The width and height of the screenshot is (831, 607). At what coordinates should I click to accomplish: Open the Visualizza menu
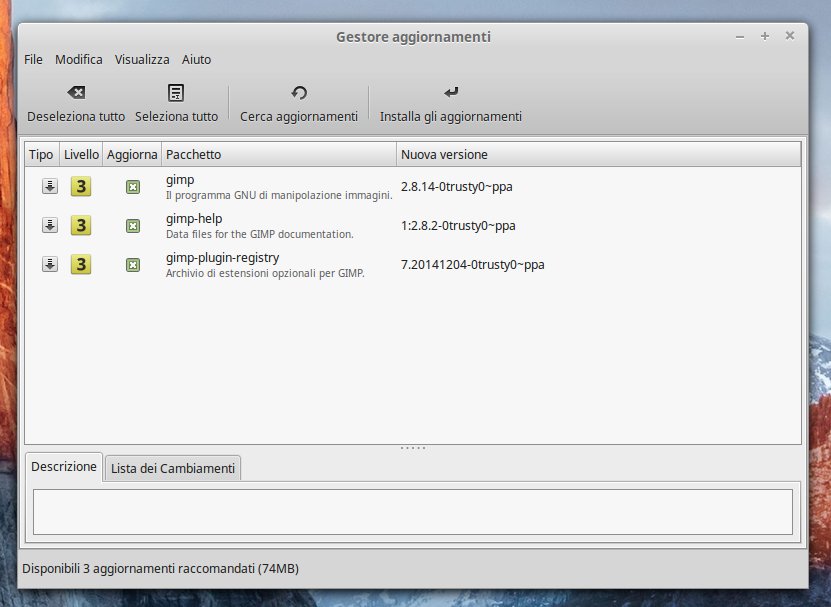click(142, 59)
